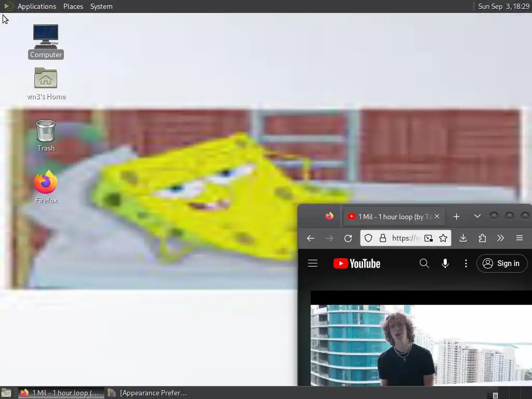Viewport: 532px width, 399px height.
Task: Close the '1 Mil - 1 hour loop' tab
Action: 437,216
